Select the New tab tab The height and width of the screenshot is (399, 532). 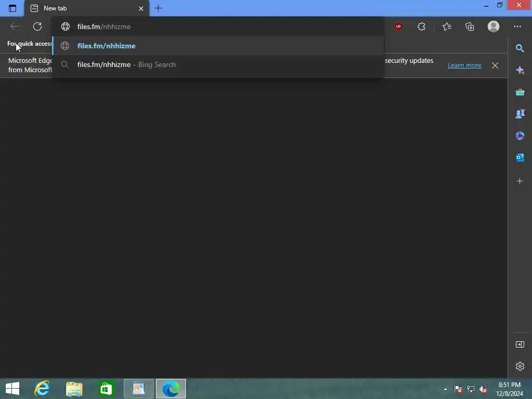87,8
